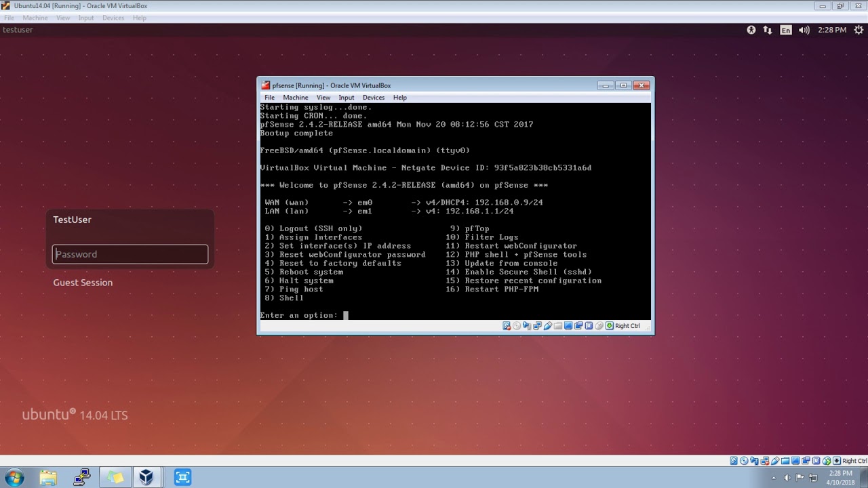Click the green keyboard capture arrow in pfsense window

point(610,326)
